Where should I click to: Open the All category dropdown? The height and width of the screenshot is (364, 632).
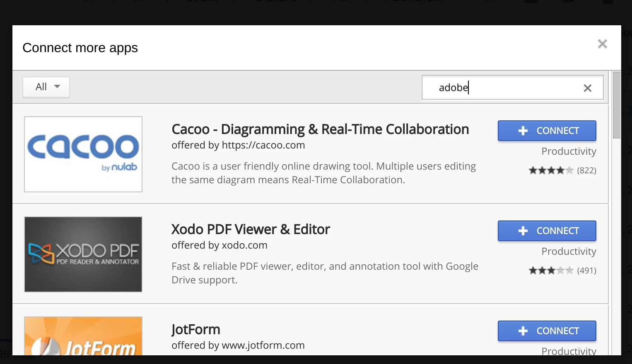tap(46, 87)
